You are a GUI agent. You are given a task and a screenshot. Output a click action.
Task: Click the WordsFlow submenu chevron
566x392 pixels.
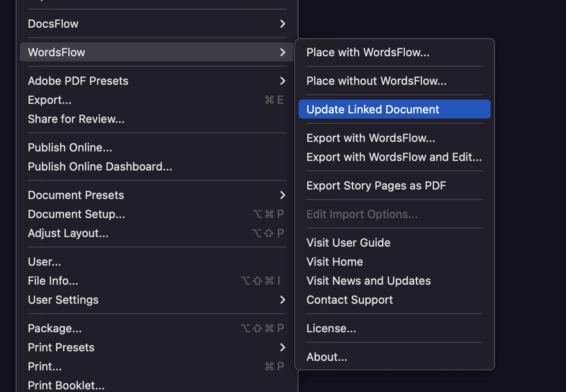coord(283,52)
